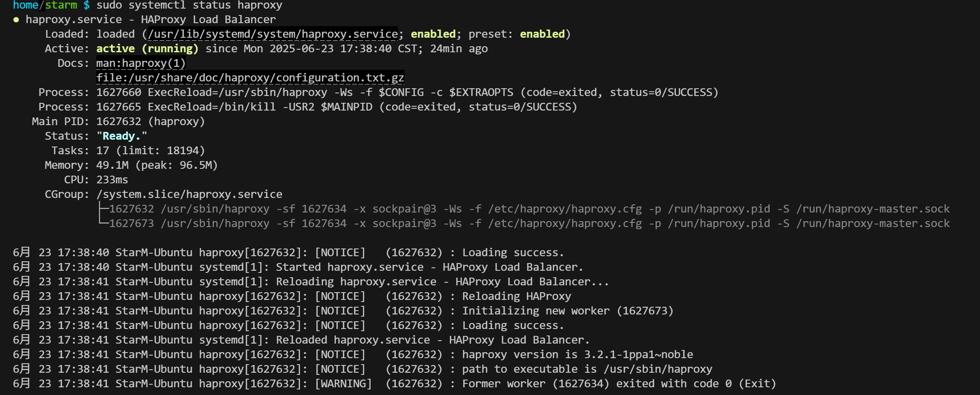The width and height of the screenshot is (980, 395).
Task: Click the 'Initializing new worker (1627673)' log line
Action: 343,311
